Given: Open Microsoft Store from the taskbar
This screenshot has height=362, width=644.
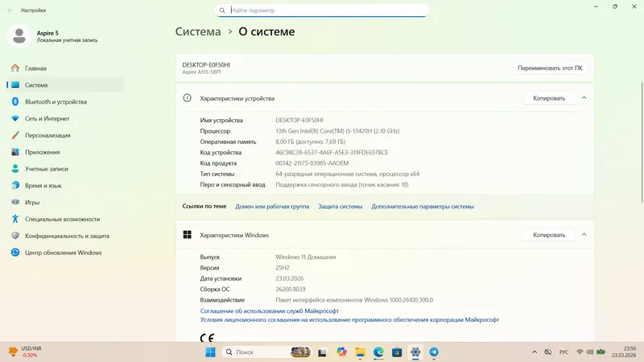Looking at the screenshot, I should (397, 352).
